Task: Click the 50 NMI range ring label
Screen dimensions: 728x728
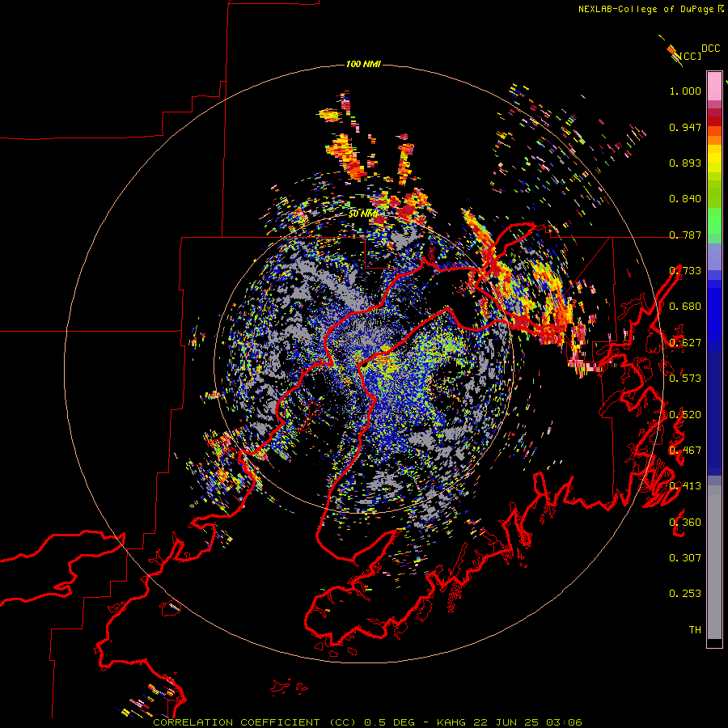Action: pos(363,214)
